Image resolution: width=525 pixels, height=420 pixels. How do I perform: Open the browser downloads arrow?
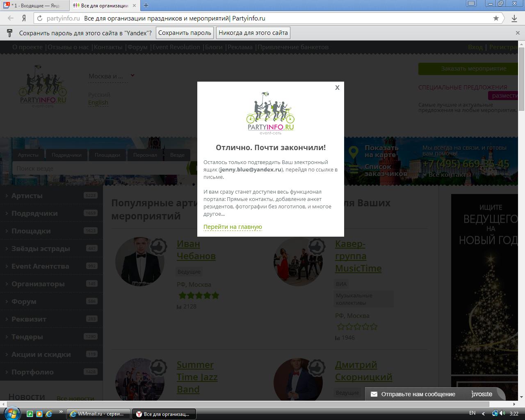tap(514, 18)
